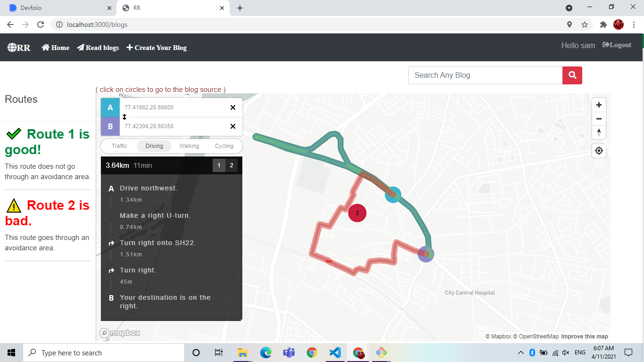
Task: Click the blue origin marker on map
Action: [393, 194]
